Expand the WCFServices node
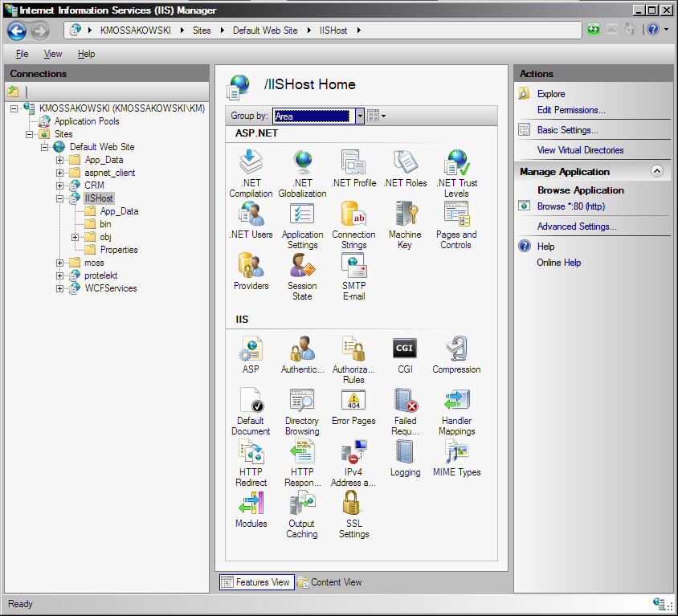Screen dimensions: 678x616 tap(59, 289)
